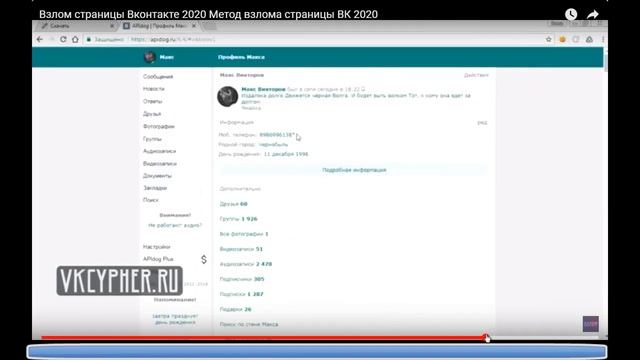The height and width of the screenshot is (360, 640).
Task: Open Аудиозаписи in the left menu
Action: [159, 151]
